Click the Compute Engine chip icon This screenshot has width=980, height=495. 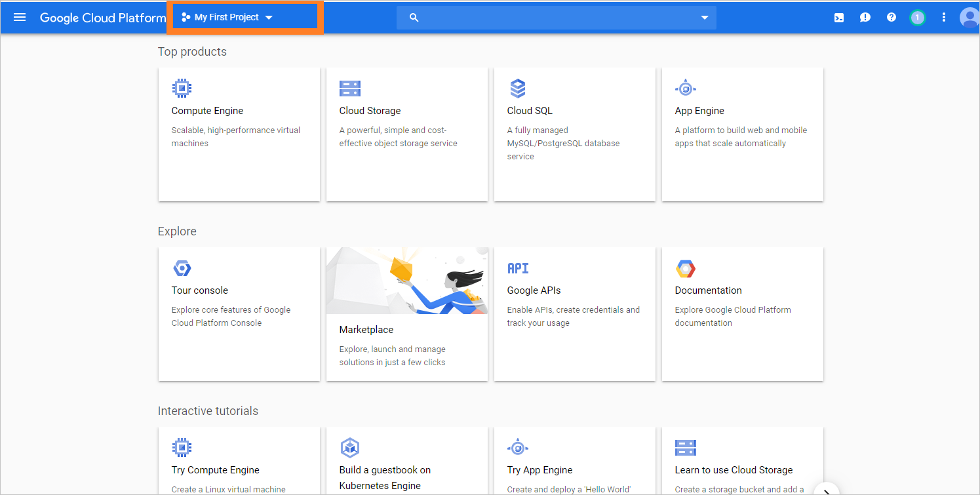182,88
